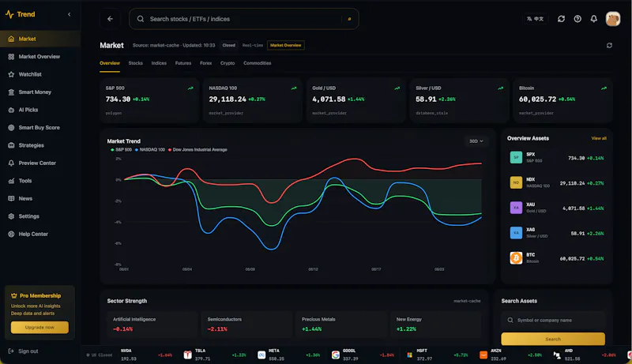Click the Smart Buy Score icon
The image size is (632, 364).
point(11,128)
